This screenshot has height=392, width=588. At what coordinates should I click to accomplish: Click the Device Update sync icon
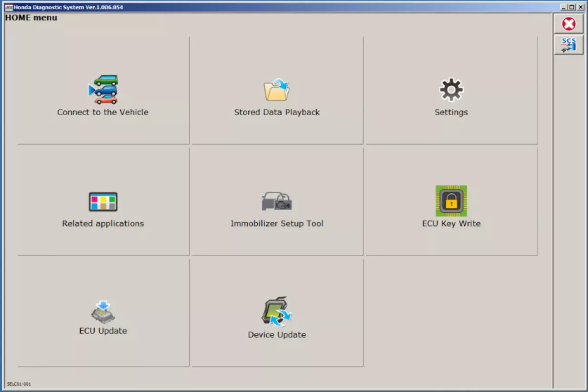point(276,312)
